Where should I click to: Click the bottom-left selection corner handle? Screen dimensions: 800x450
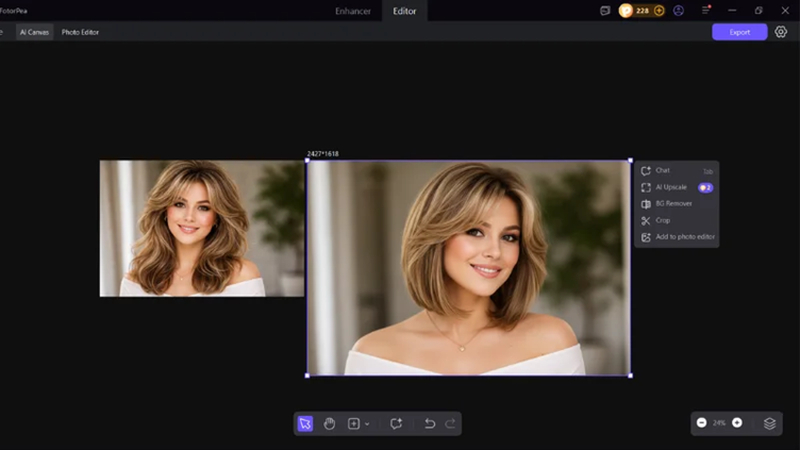tap(307, 376)
